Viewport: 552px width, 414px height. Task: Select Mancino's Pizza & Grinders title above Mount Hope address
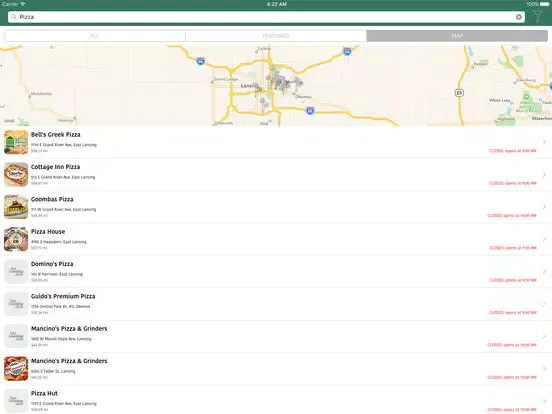point(69,329)
